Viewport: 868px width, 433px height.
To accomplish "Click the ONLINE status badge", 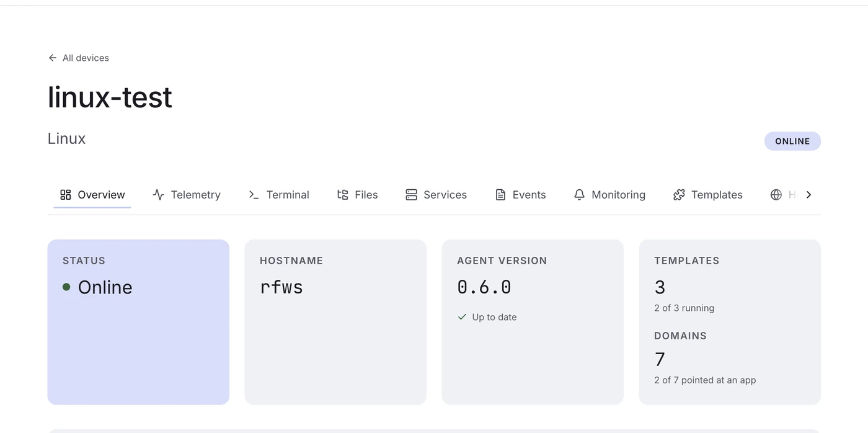I will [792, 141].
